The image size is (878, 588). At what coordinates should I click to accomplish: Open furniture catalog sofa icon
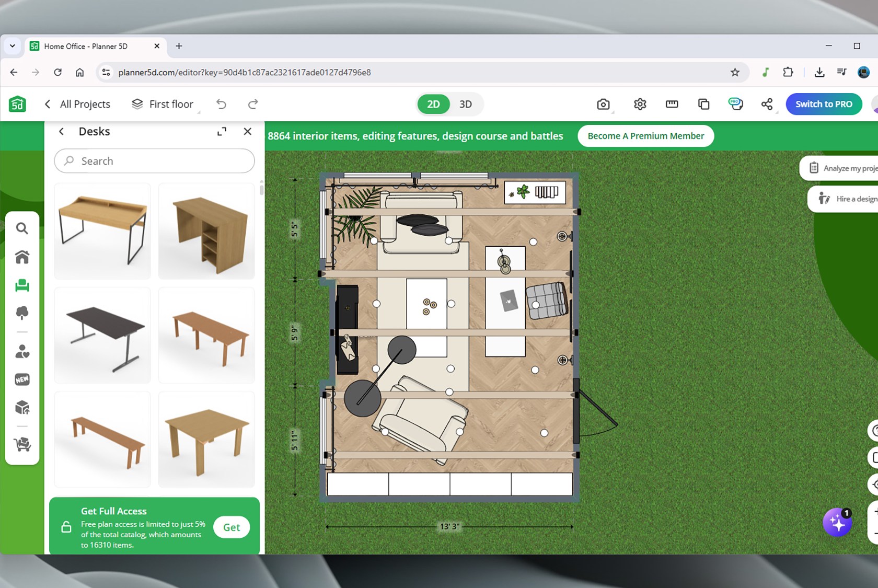[22, 285]
